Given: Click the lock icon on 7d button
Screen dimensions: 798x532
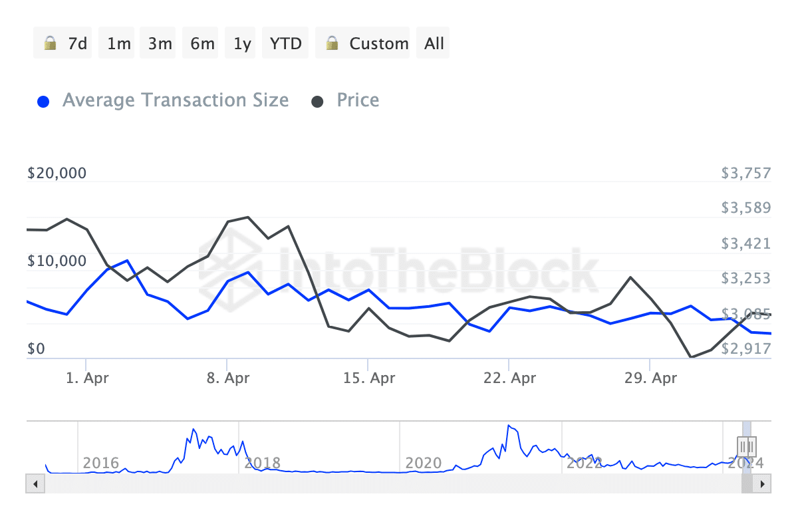Looking at the screenshot, I should 50,44.
